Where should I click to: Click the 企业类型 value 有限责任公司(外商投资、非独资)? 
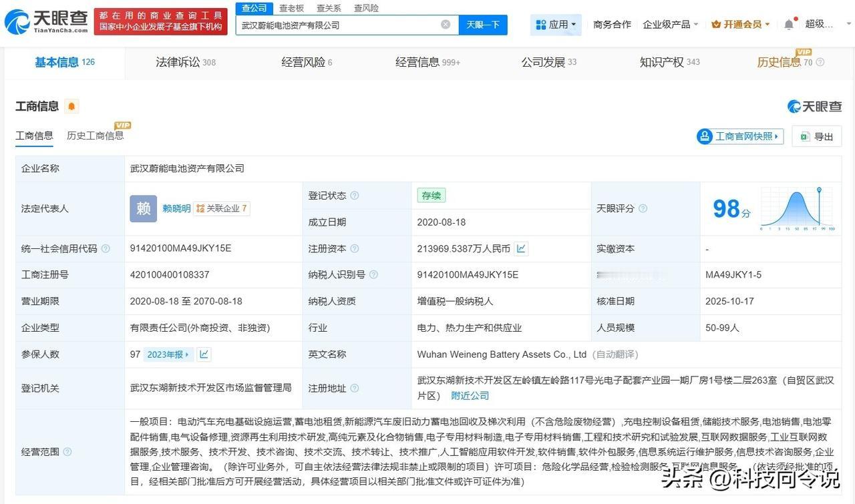click(x=200, y=328)
